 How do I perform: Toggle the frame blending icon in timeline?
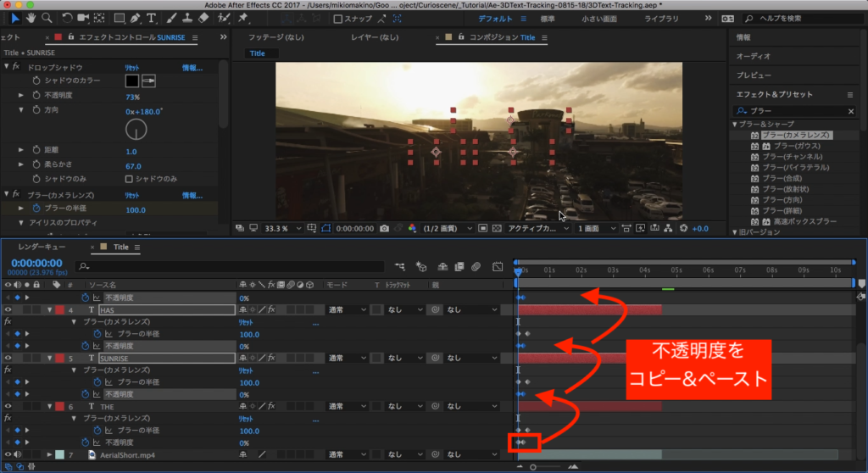tap(459, 267)
